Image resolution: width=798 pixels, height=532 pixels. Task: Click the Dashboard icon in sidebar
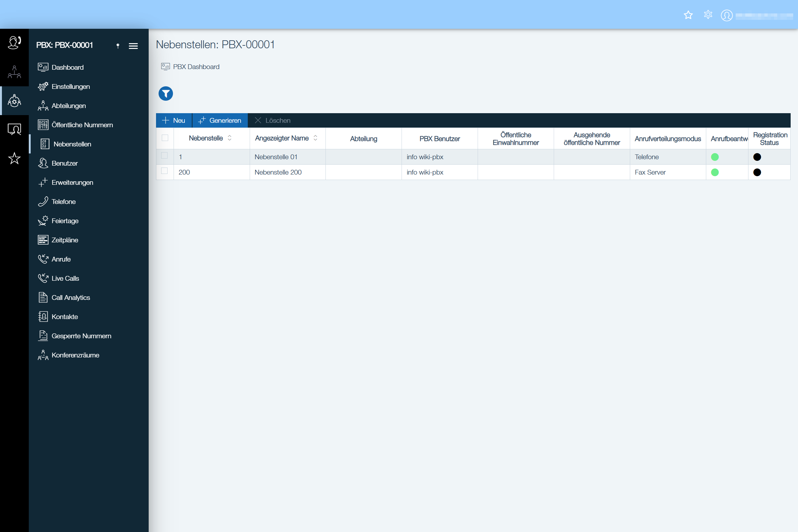click(43, 67)
